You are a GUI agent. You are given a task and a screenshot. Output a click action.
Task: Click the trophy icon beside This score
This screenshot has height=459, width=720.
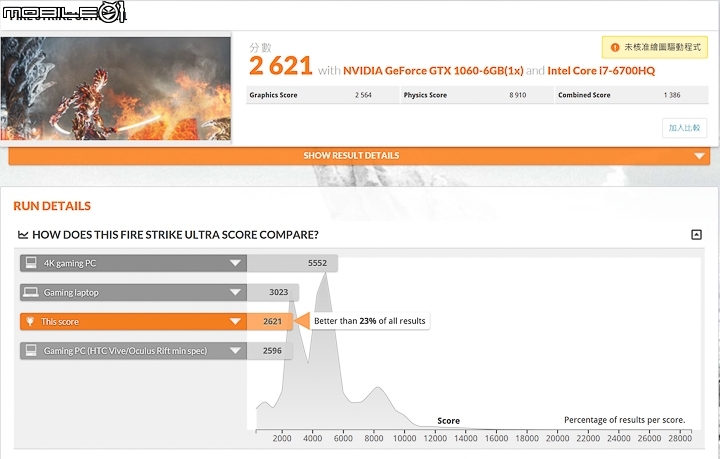tap(30, 321)
